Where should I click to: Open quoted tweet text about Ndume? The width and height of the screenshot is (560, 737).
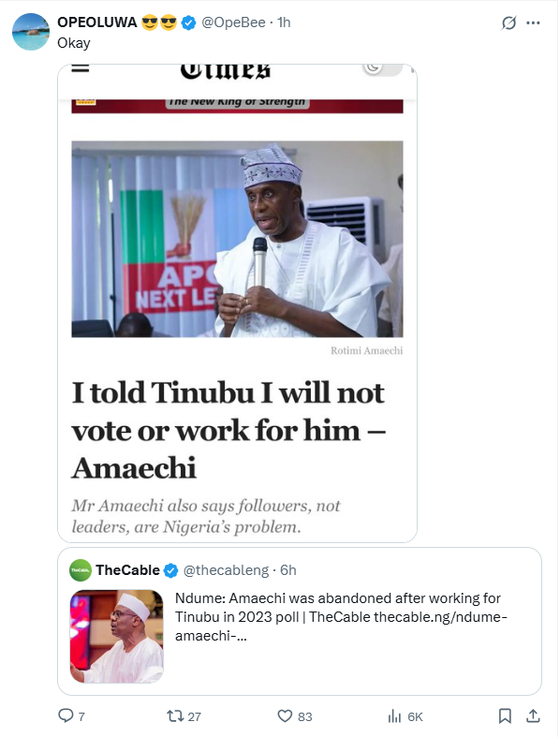pyautogui.click(x=341, y=617)
